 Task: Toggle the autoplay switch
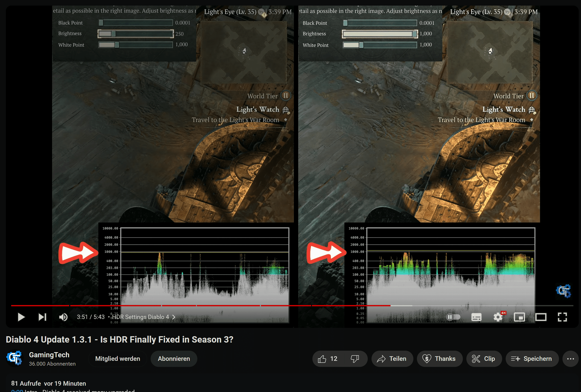point(453,317)
